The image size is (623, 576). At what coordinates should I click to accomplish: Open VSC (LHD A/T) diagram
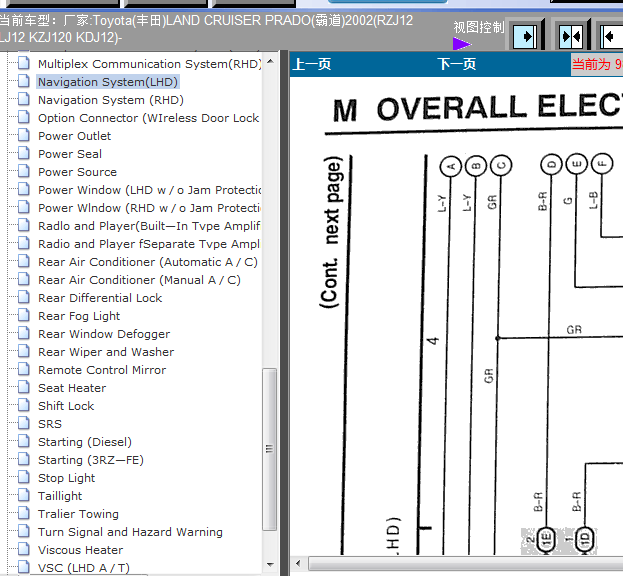pyautogui.click(x=84, y=568)
